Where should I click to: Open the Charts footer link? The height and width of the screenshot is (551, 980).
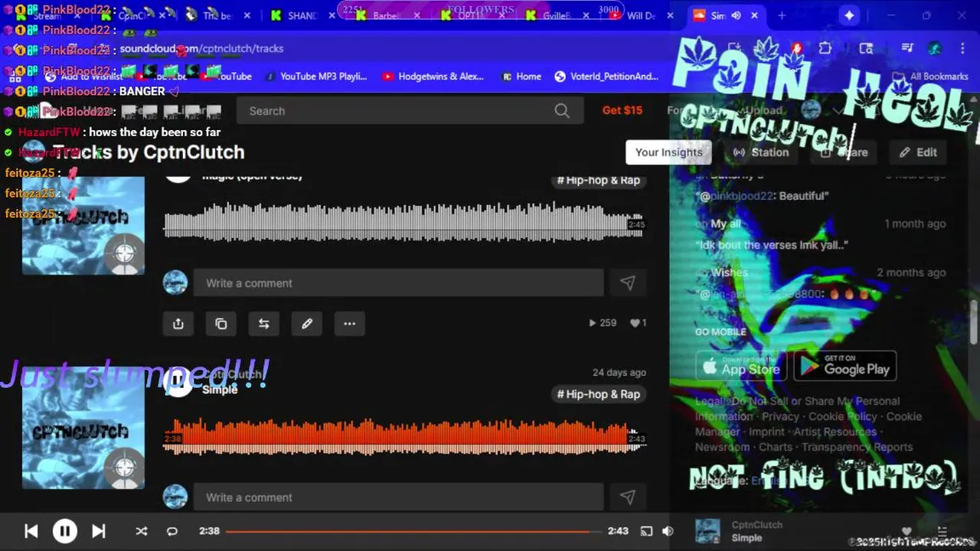(x=776, y=447)
